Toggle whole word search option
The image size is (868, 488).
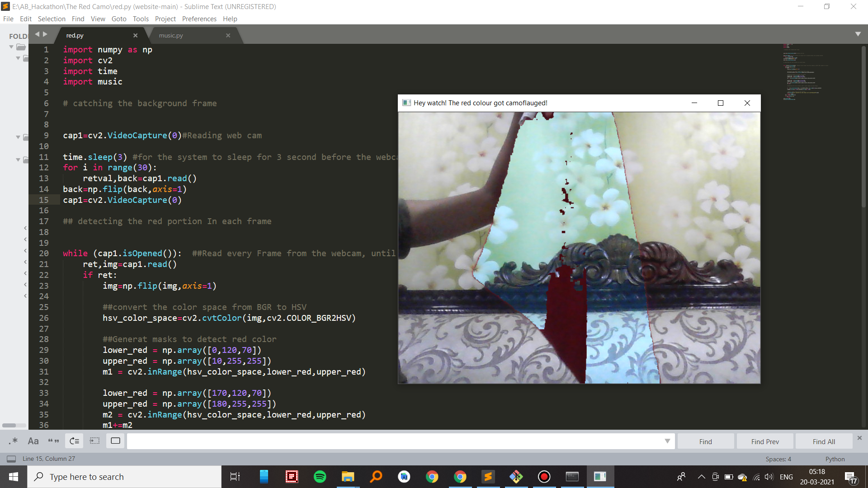coord(53,441)
